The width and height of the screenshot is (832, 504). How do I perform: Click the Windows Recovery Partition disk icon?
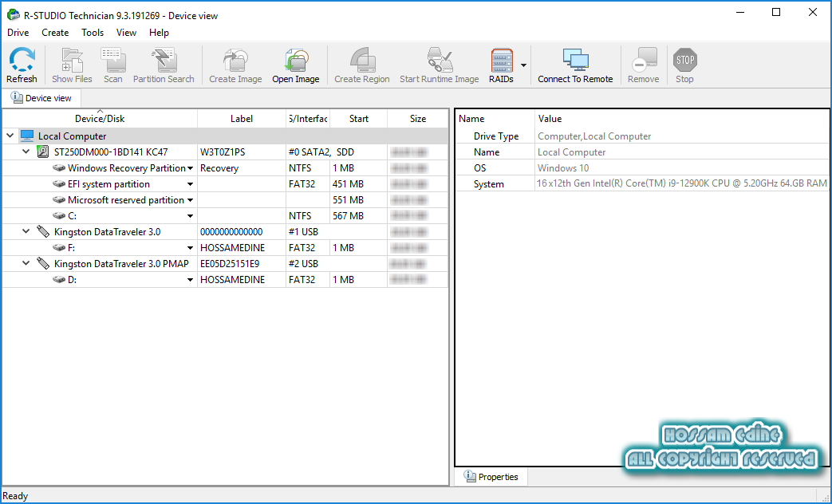click(x=59, y=168)
